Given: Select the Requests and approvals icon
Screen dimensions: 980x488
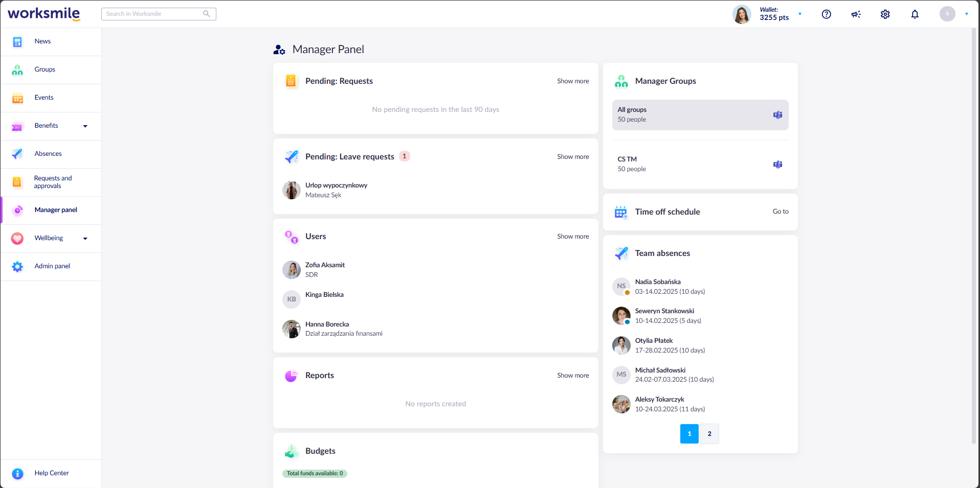Looking at the screenshot, I should click(x=17, y=182).
